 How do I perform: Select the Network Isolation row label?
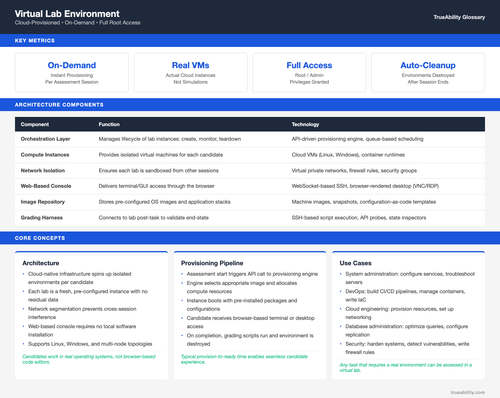tap(43, 171)
